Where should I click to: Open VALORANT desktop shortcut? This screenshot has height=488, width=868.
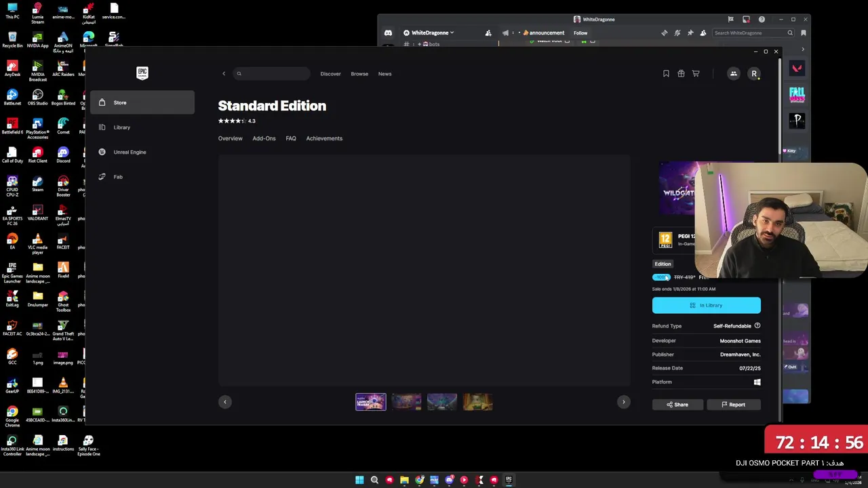coord(37,213)
